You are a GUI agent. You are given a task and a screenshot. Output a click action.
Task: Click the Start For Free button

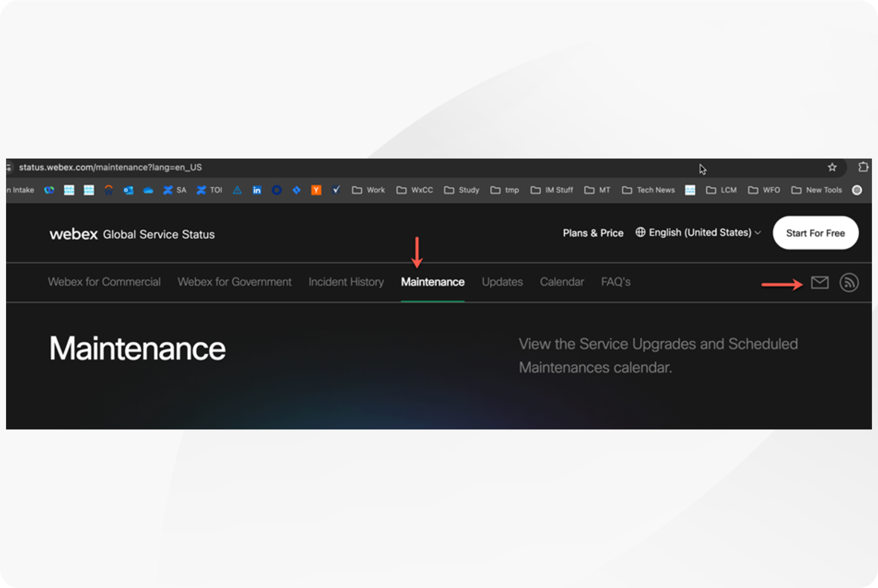point(816,233)
